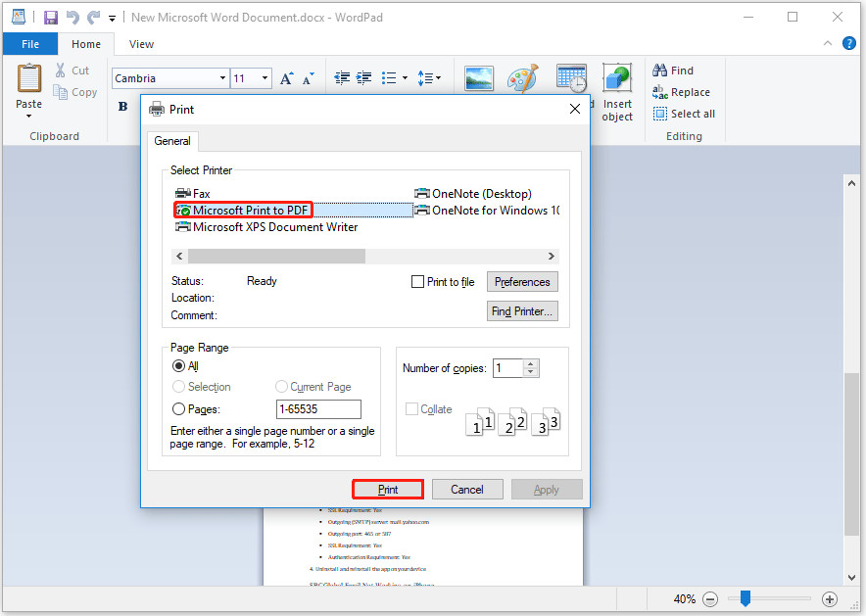Click the Redo arrow in quick access toolbar
The height and width of the screenshot is (616, 866).
click(x=93, y=18)
